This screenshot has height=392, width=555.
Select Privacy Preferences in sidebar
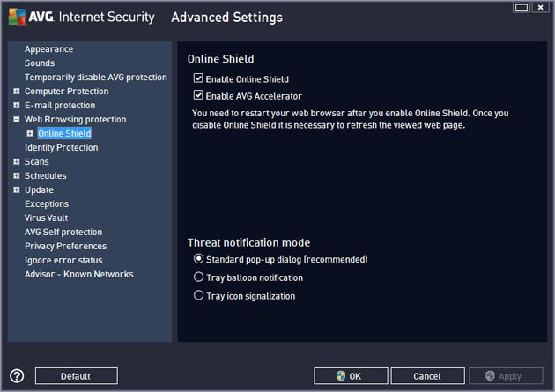click(x=65, y=246)
